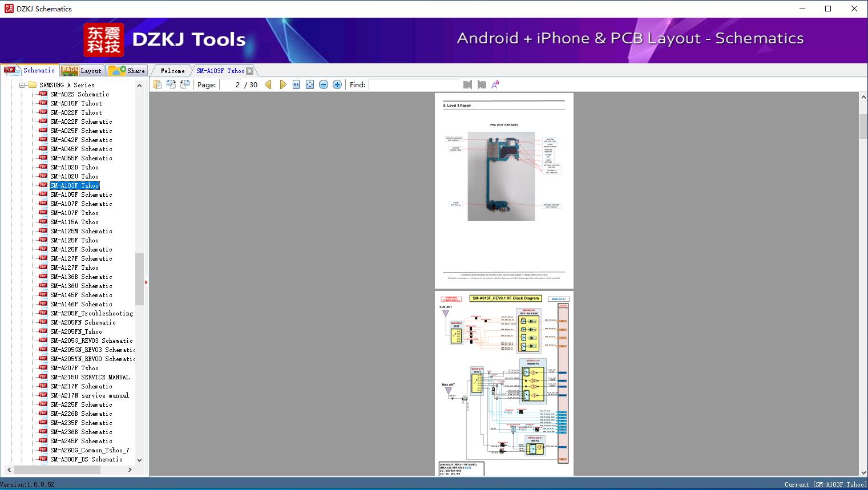Viewport: 868px width, 490px height.
Task: Select SM-A042F Schematic
Action: (81, 140)
